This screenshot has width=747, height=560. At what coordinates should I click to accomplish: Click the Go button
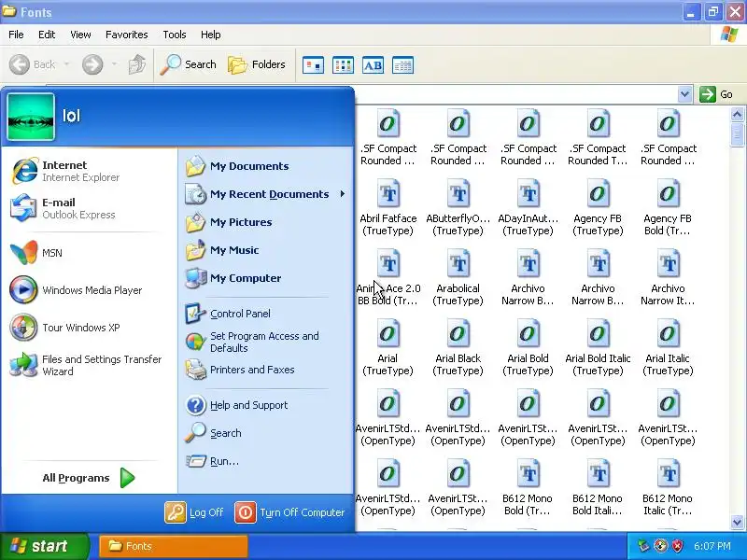[x=716, y=94]
